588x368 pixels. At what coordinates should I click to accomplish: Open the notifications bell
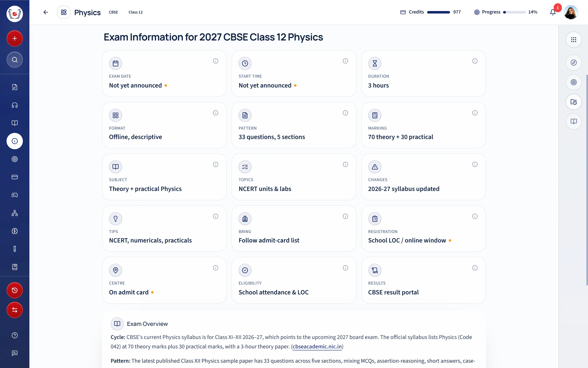[x=553, y=12]
